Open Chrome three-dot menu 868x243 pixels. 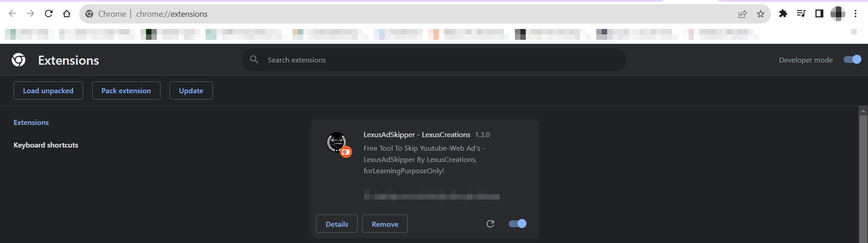click(855, 14)
